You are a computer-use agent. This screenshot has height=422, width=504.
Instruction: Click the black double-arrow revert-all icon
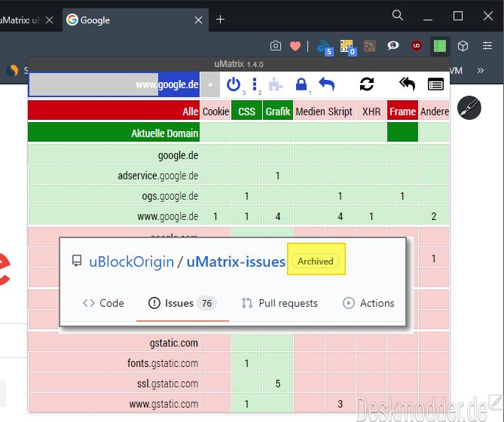[x=408, y=84]
